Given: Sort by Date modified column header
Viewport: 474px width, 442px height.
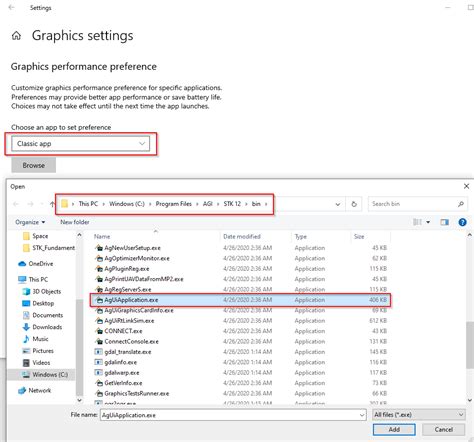Looking at the screenshot, I should tap(242, 236).
